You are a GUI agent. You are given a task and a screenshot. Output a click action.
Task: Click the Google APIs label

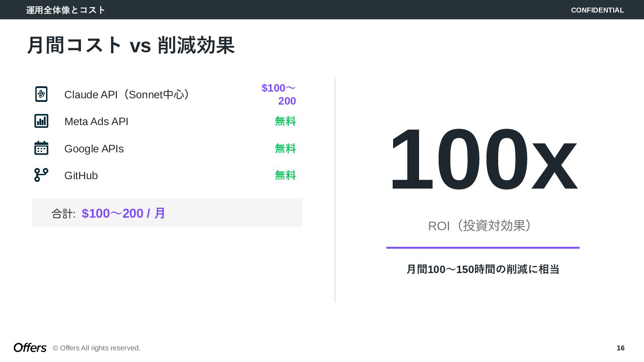[94, 149]
